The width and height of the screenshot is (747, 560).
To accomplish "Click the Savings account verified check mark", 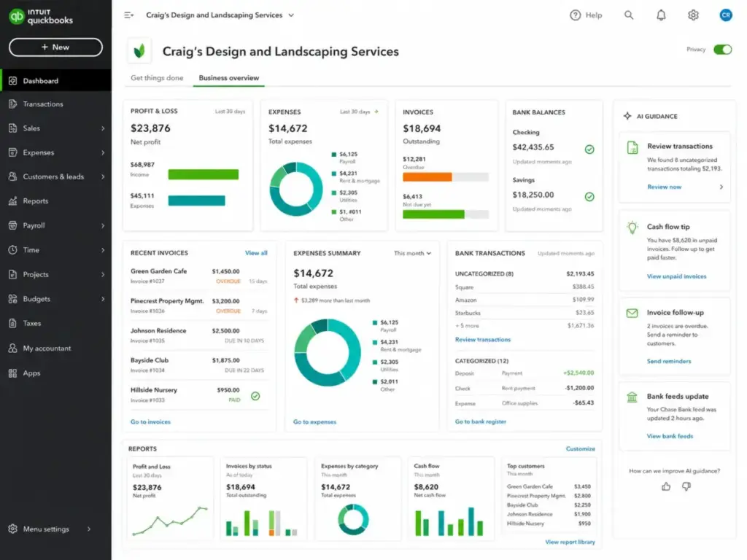I will (x=589, y=197).
